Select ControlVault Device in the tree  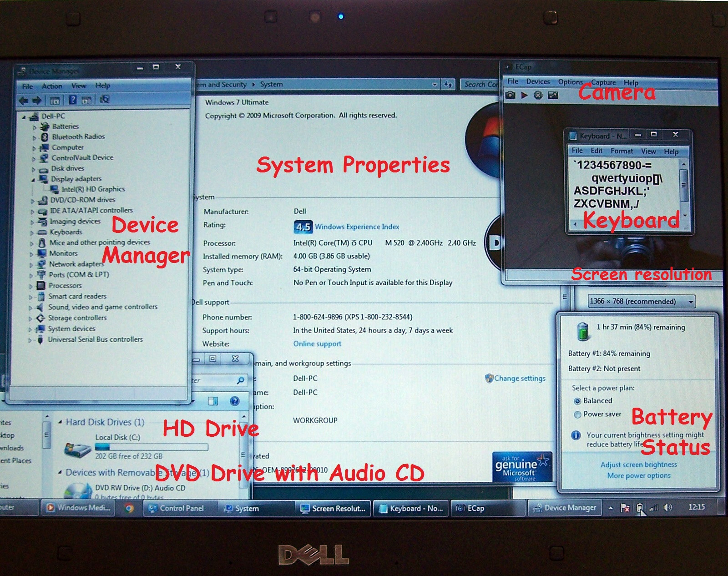(82, 157)
